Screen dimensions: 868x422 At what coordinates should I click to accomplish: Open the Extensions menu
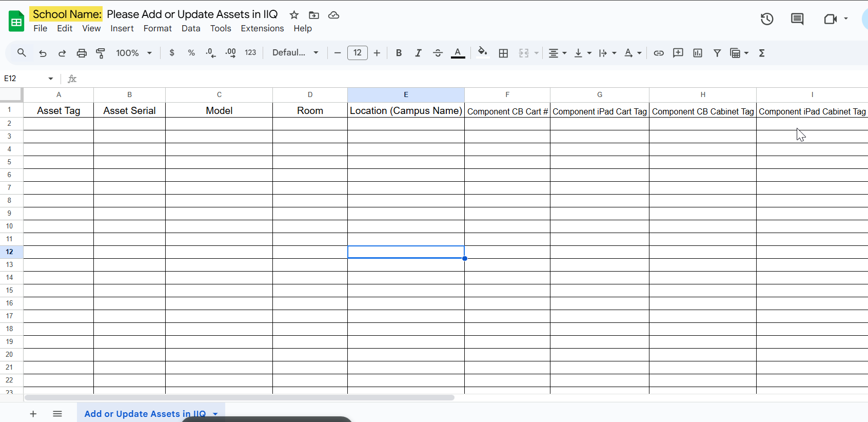point(262,28)
